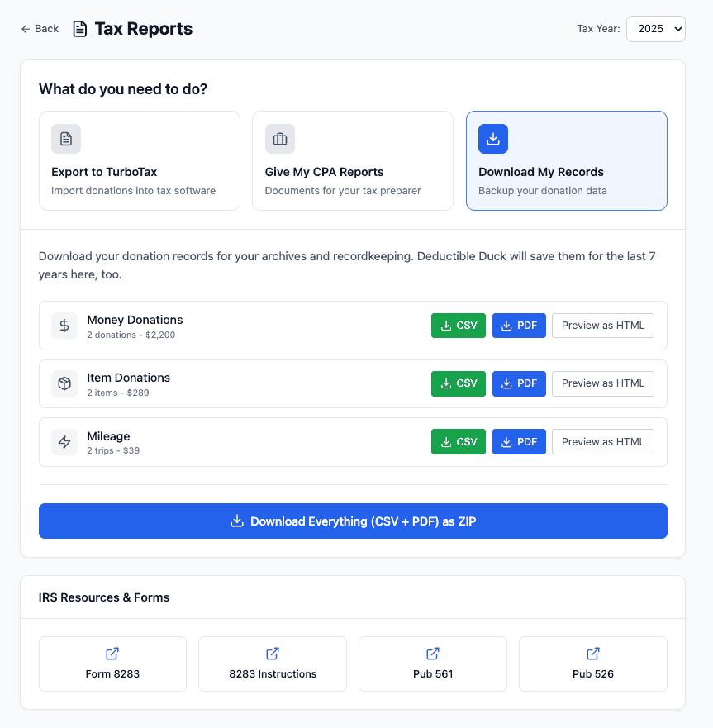
Task: Download Everything as ZIP
Action: (x=353, y=521)
